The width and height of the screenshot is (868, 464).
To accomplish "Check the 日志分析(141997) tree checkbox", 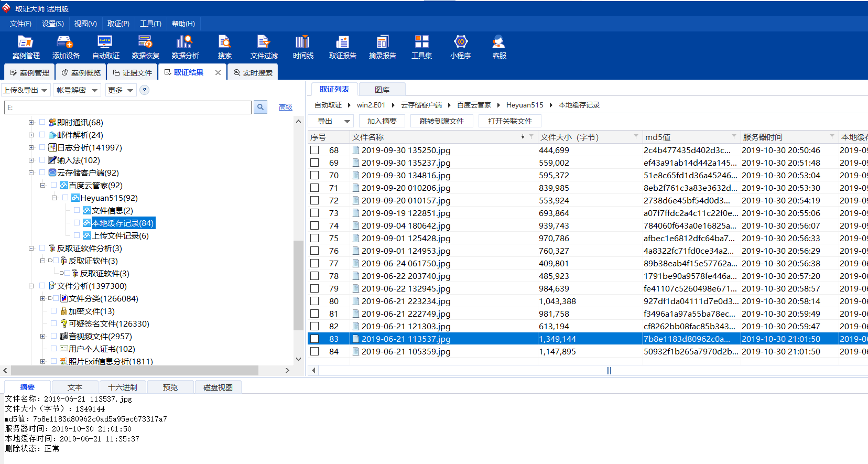I will tap(42, 147).
